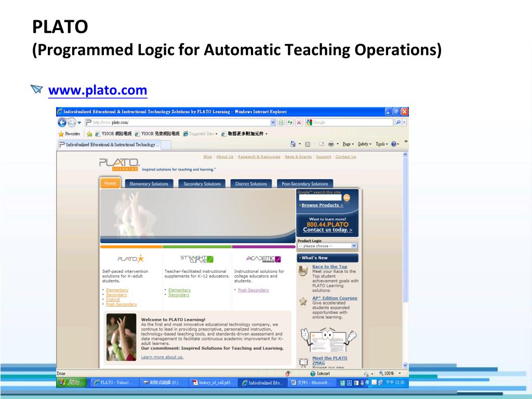Open Post-Secondary link under Academic
The width and height of the screenshot is (532, 399).
(253, 290)
